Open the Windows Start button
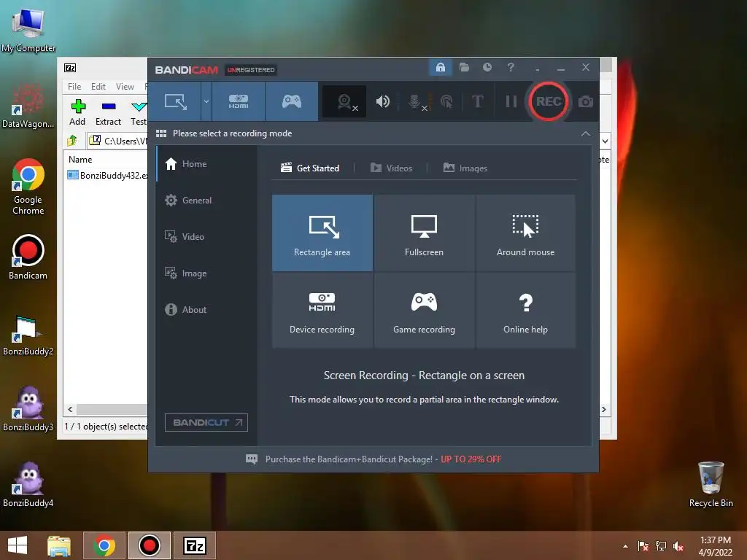 (18, 545)
